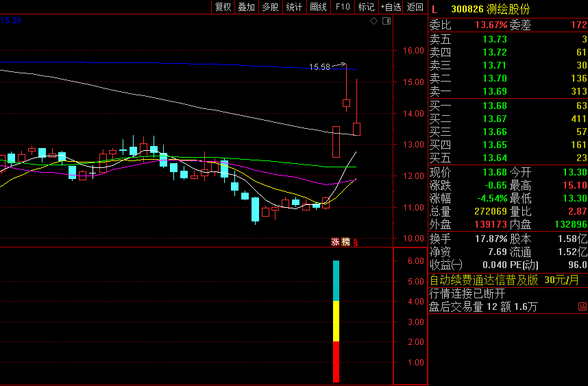Click the 委比 13.67% value
This screenshot has height=386, width=588.
pyautogui.click(x=491, y=25)
